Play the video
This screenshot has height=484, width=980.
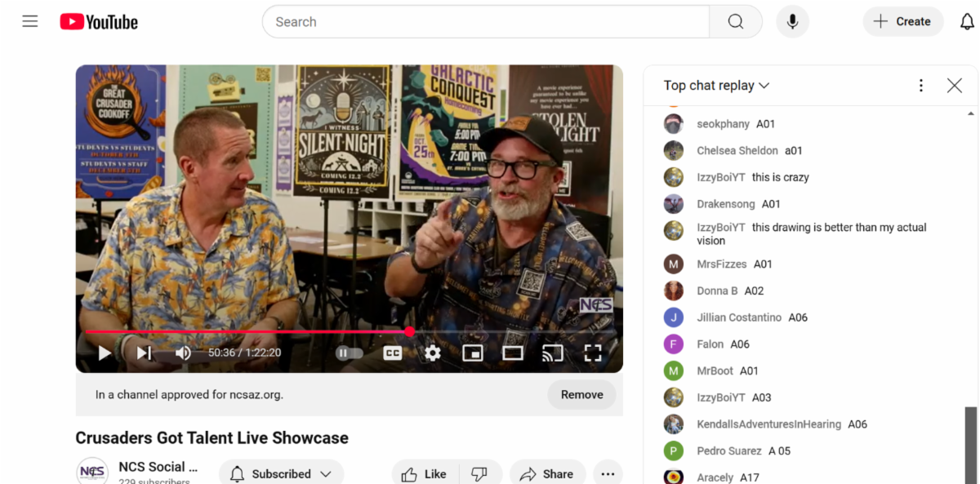[x=105, y=353]
